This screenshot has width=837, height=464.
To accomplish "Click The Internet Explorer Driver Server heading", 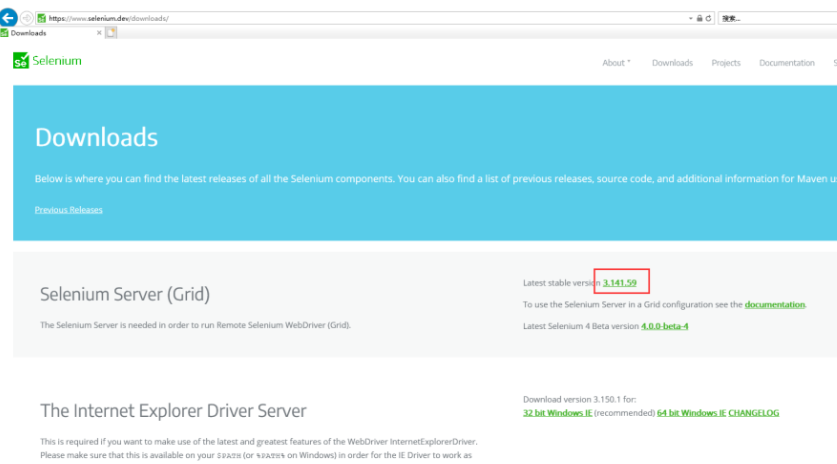I will point(173,411).
